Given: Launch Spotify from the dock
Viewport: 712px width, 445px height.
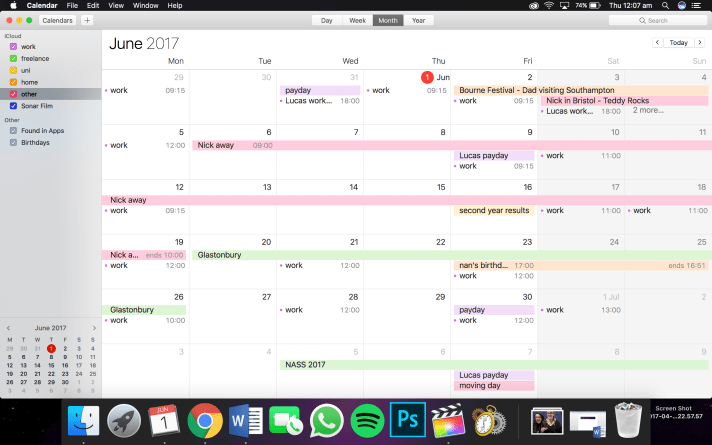Looking at the screenshot, I should coord(367,419).
